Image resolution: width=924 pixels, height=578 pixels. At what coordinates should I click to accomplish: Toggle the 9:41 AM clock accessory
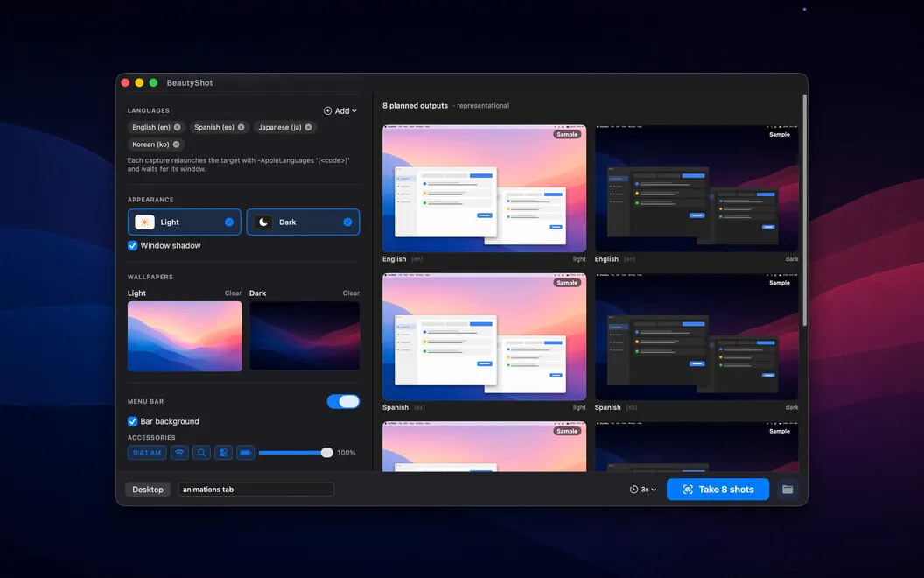click(x=147, y=453)
